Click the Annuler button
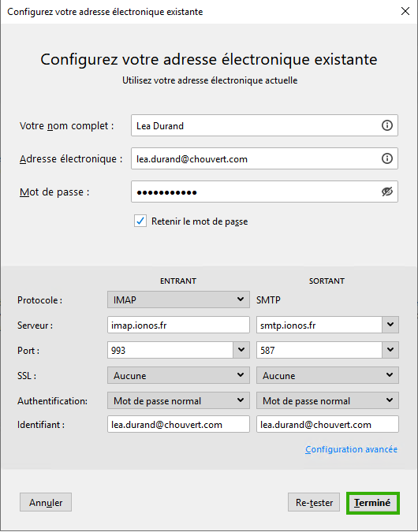The width and height of the screenshot is (418, 532). click(x=46, y=502)
